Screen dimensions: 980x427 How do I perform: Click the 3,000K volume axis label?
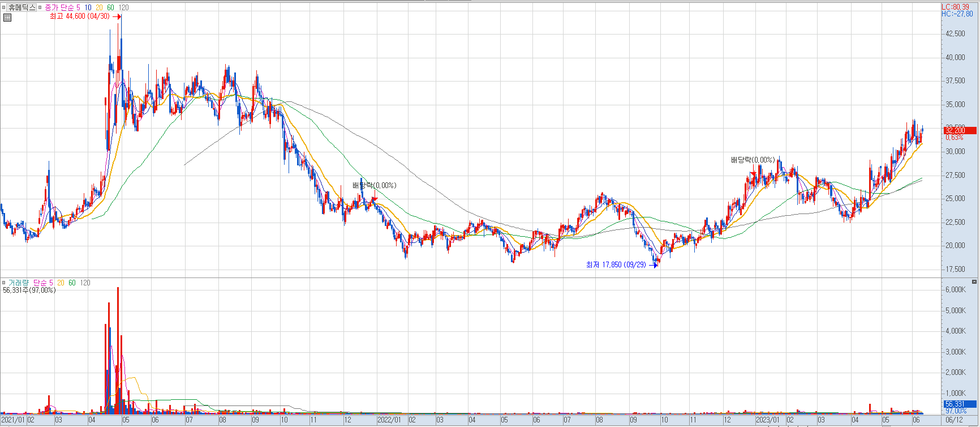coord(956,352)
